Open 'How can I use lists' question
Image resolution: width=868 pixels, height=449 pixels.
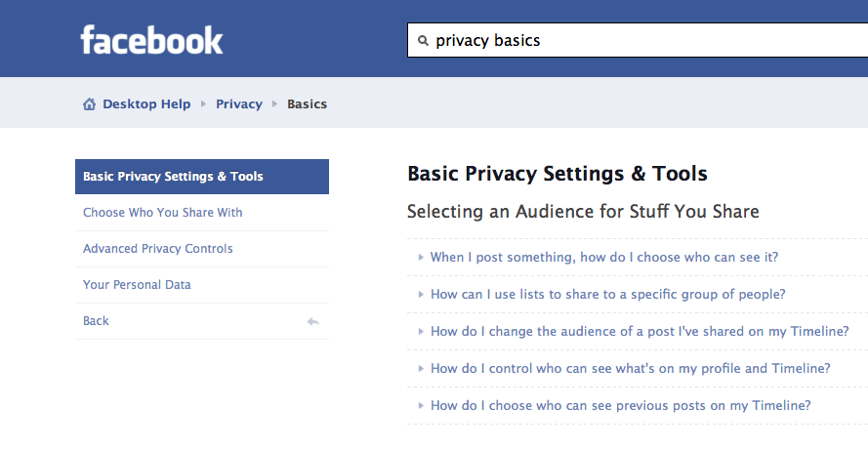pyautogui.click(x=608, y=295)
